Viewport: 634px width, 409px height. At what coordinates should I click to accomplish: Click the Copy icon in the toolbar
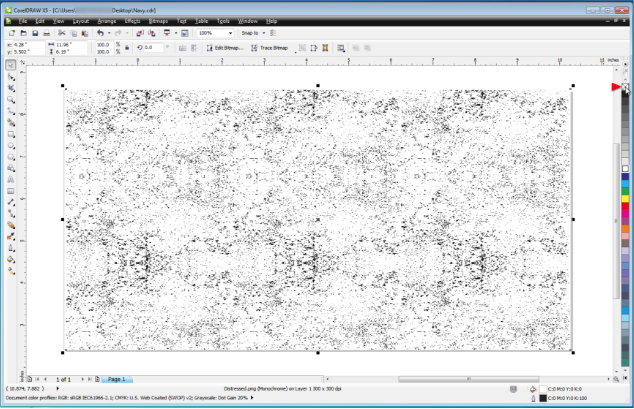point(74,33)
